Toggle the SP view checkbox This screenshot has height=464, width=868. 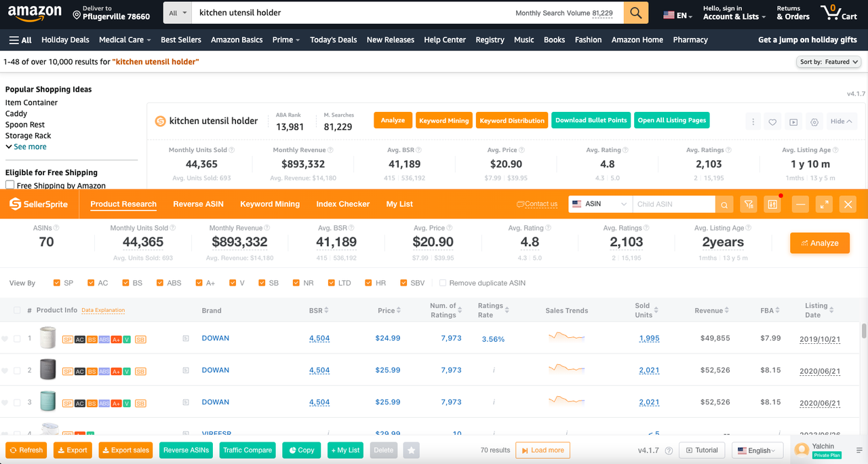point(57,283)
